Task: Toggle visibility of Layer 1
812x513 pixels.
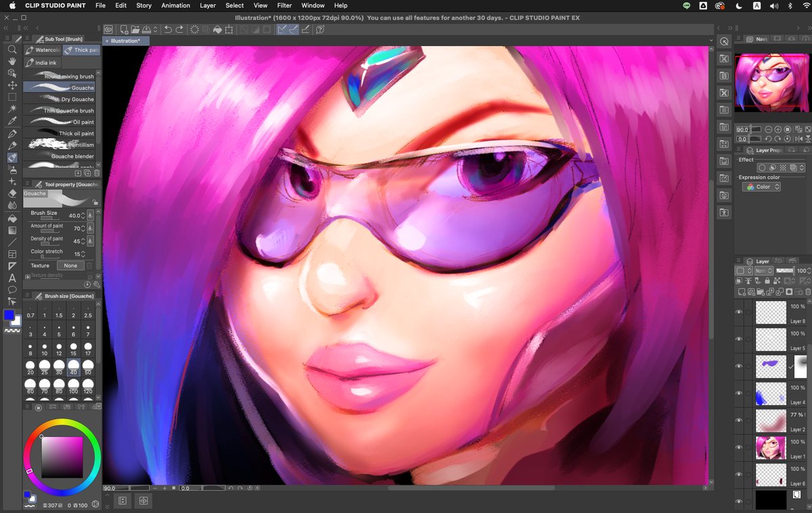Action: [739, 447]
